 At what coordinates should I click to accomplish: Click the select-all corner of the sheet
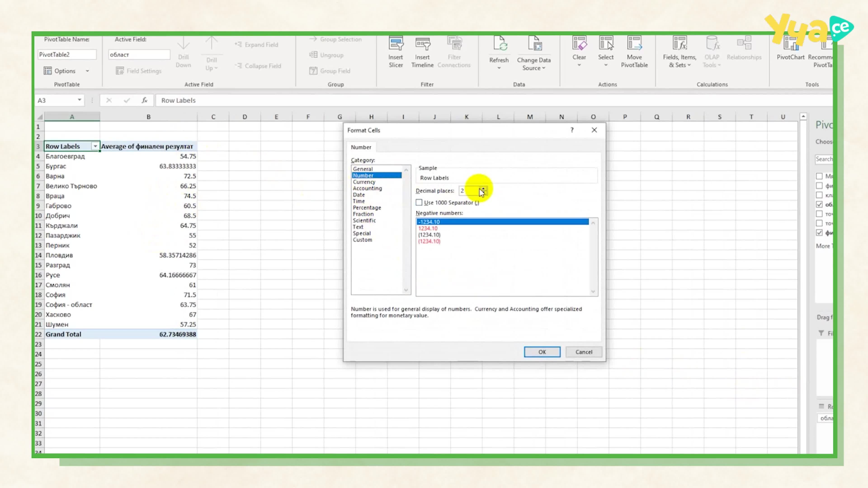pyautogui.click(x=40, y=117)
